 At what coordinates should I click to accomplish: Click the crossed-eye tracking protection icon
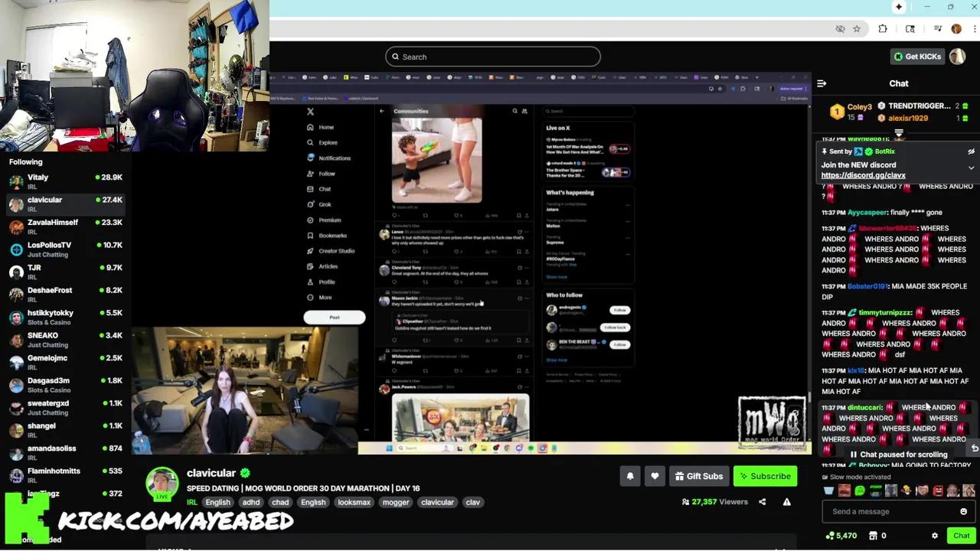(841, 29)
